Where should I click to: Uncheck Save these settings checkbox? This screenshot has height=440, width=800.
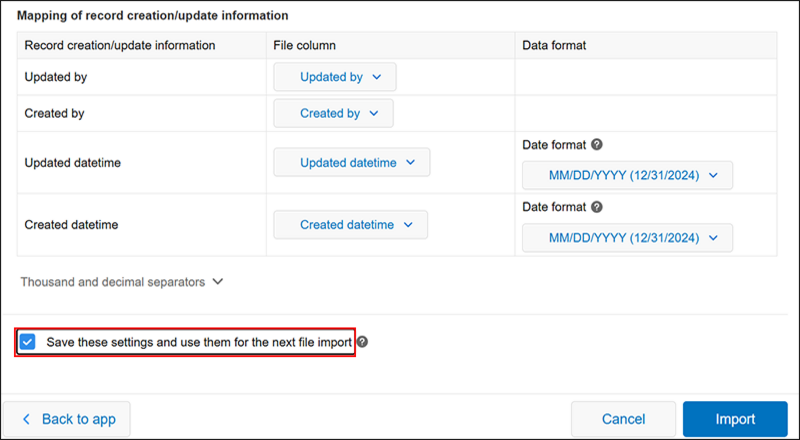28,342
